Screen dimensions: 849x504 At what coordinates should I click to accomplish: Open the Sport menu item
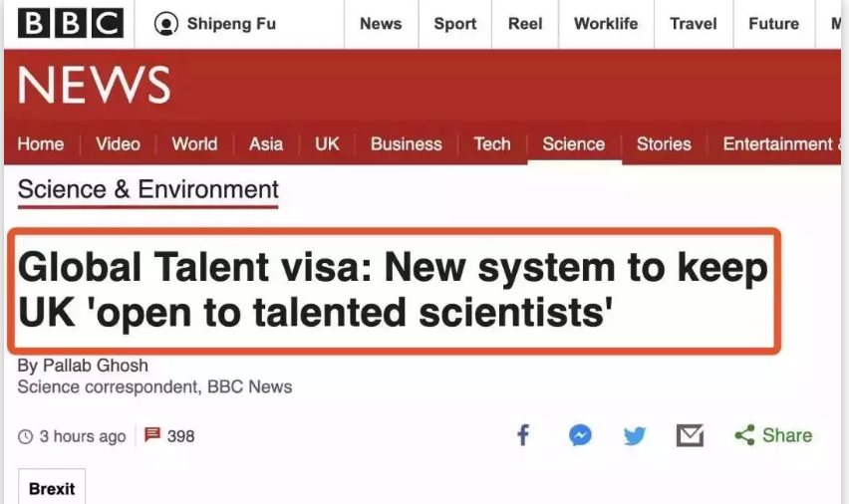pos(454,24)
